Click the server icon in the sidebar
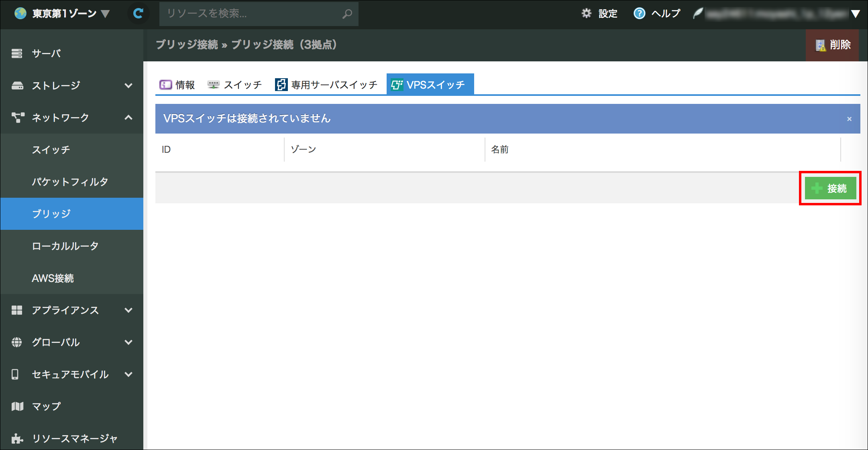This screenshot has height=450, width=868. pyautogui.click(x=17, y=53)
